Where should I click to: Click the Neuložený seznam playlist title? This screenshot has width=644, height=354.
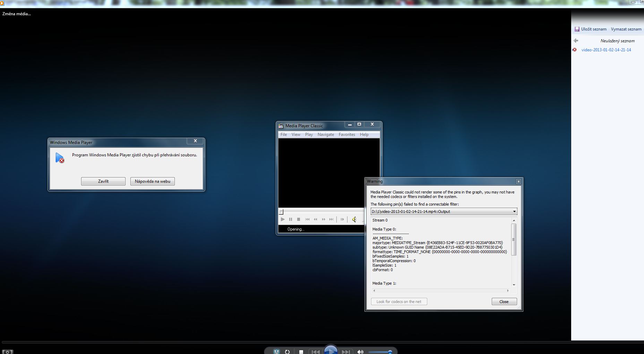coord(618,41)
